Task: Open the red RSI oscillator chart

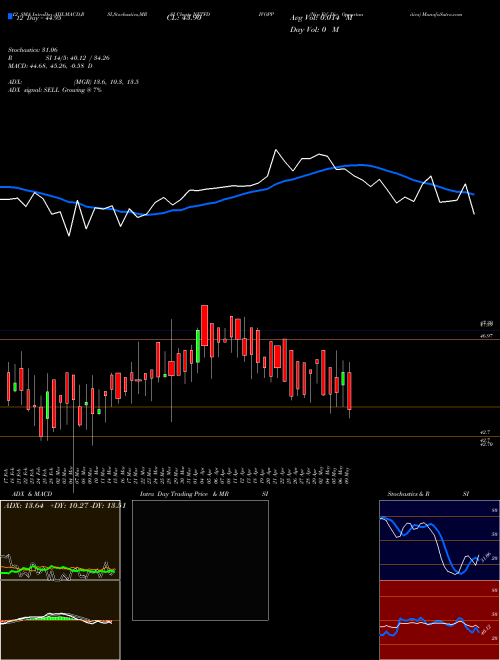Action: [x=439, y=620]
